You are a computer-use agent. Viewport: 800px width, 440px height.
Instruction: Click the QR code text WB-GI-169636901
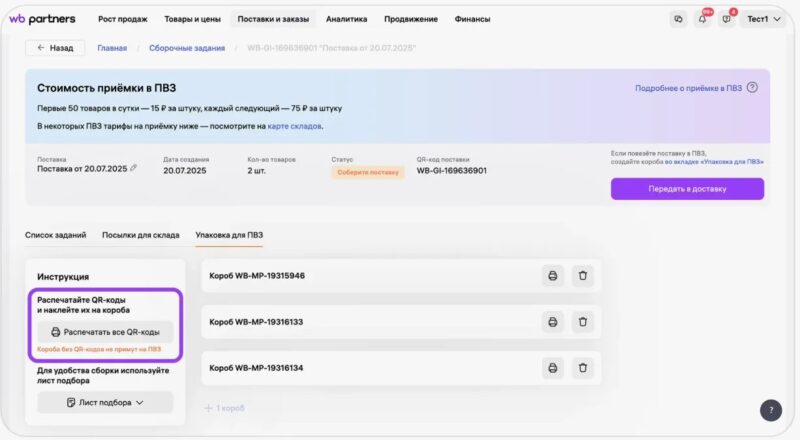(452, 170)
